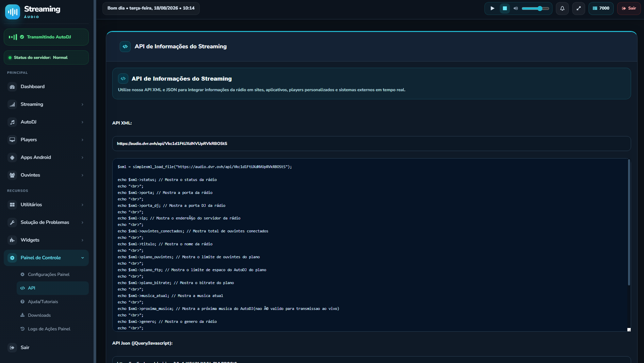Expand the Apps Android menu chevron
This screenshot has height=363, width=644.
[x=82, y=158]
